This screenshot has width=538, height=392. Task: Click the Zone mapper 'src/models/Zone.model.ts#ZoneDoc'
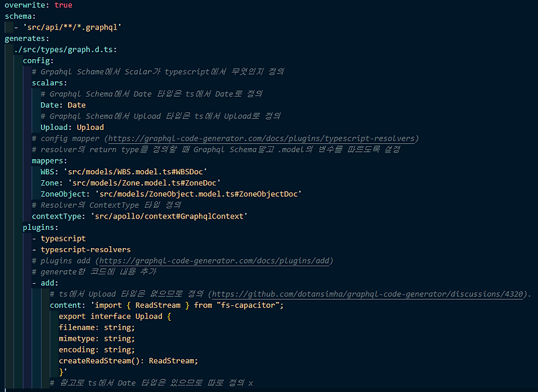[x=144, y=183]
